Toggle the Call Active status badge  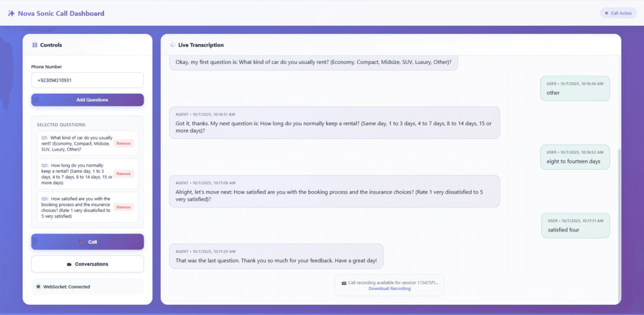point(618,13)
